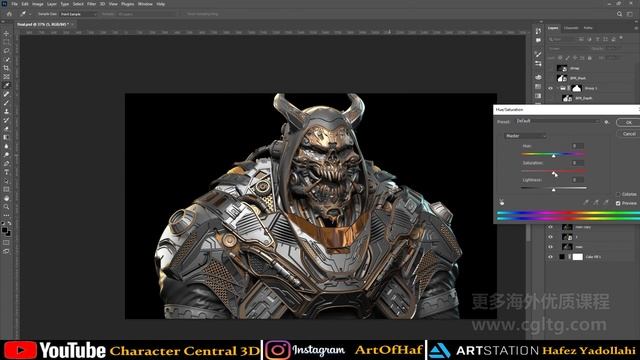Click the Hue value input field

[577, 146]
